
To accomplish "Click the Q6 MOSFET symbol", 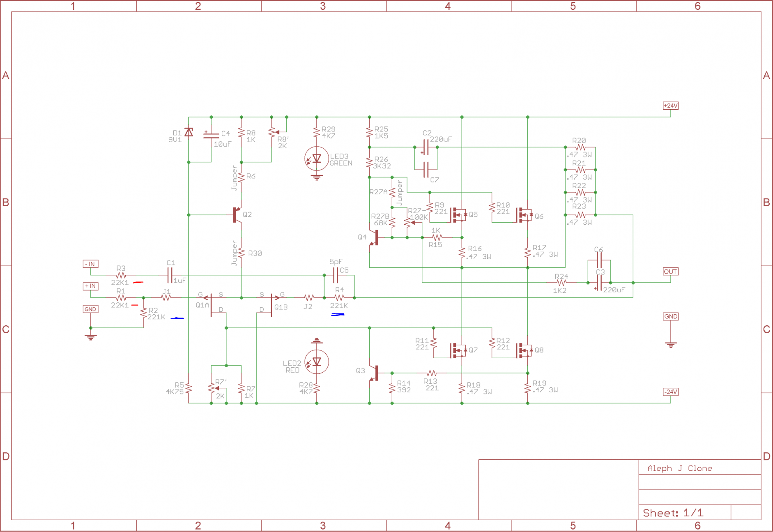I will tap(525, 215).
